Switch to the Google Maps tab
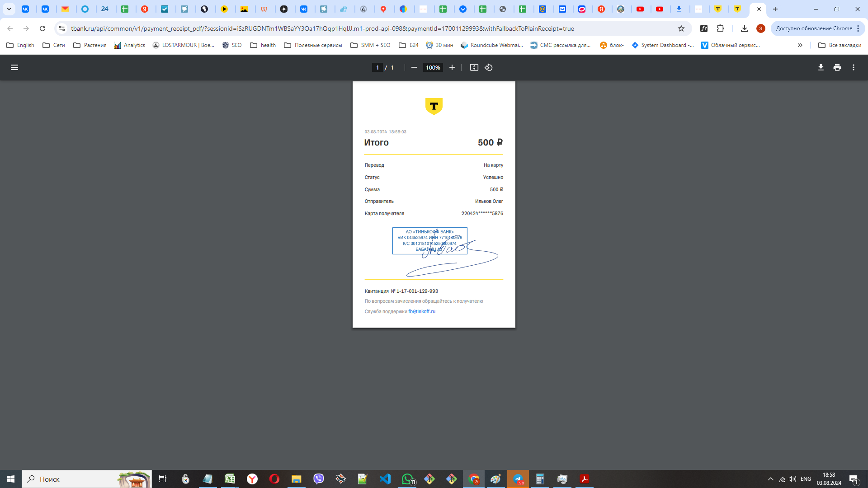This screenshot has height=488, width=868. 384,9
